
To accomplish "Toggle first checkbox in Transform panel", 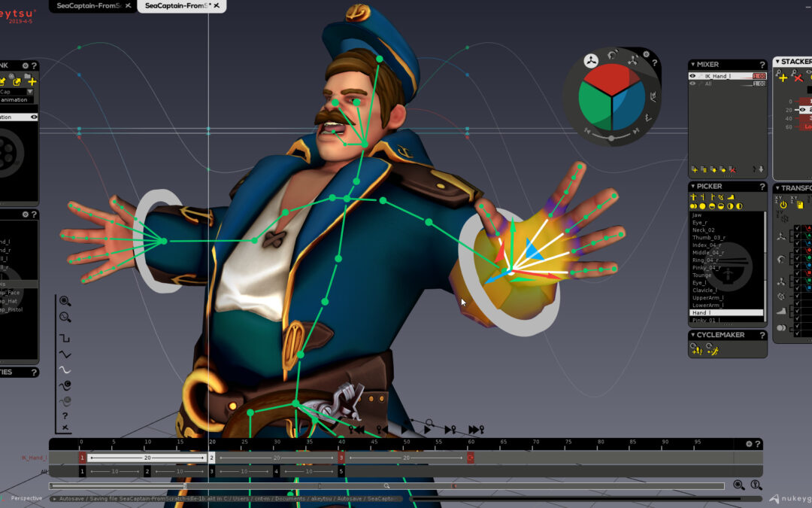I will (798, 228).
